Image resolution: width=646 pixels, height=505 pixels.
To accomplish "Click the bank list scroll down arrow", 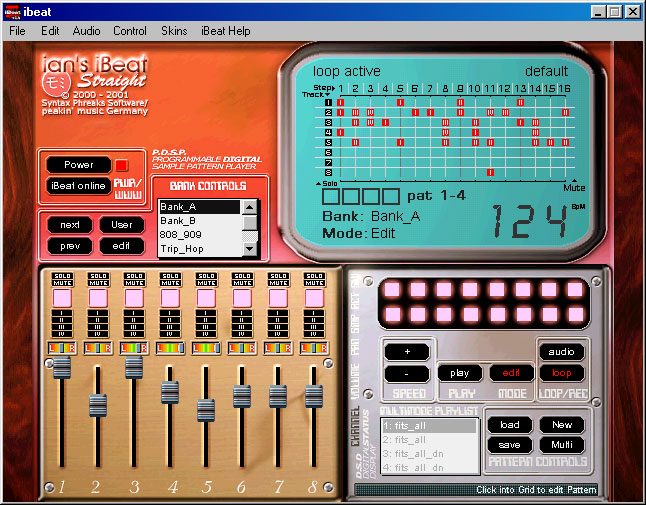I will (249, 249).
